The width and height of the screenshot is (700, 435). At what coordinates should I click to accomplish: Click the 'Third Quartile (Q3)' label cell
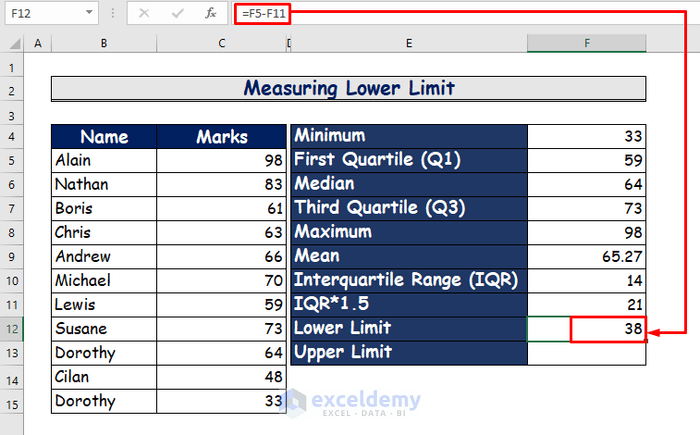click(x=409, y=209)
